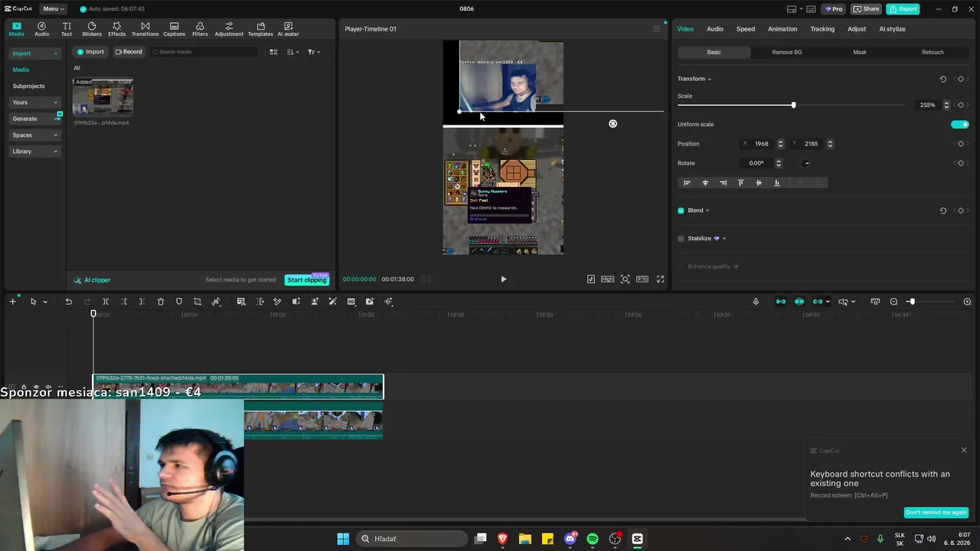The width and height of the screenshot is (980, 551).
Task: Click the timeline zoom slider handle
Action: tap(912, 302)
